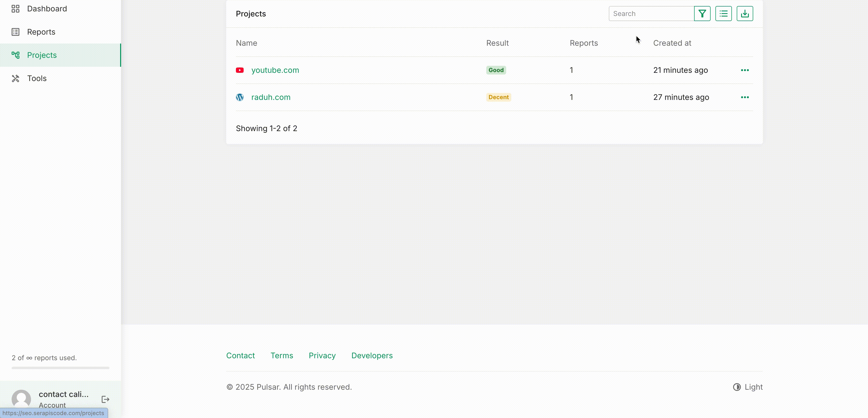
Task: Click the reports usage progress bar
Action: [61, 368]
